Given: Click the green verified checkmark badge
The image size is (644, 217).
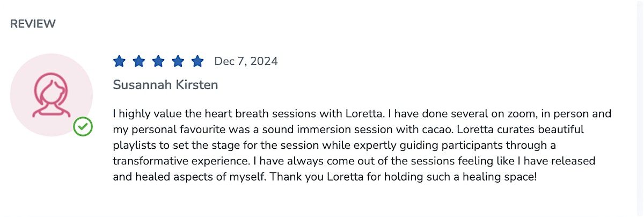Looking at the screenshot, I should [83, 127].
